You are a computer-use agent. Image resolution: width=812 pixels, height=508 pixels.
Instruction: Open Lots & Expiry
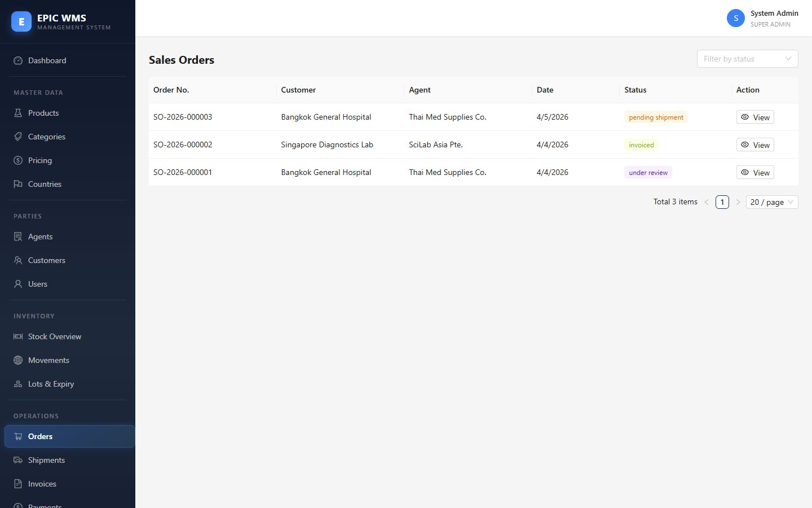coord(69,384)
